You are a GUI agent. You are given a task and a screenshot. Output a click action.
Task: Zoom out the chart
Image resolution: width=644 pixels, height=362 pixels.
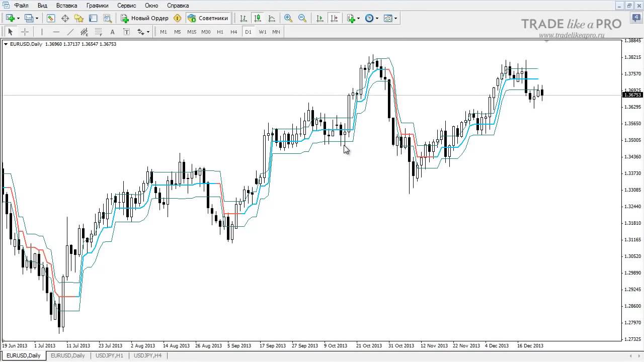point(302,18)
